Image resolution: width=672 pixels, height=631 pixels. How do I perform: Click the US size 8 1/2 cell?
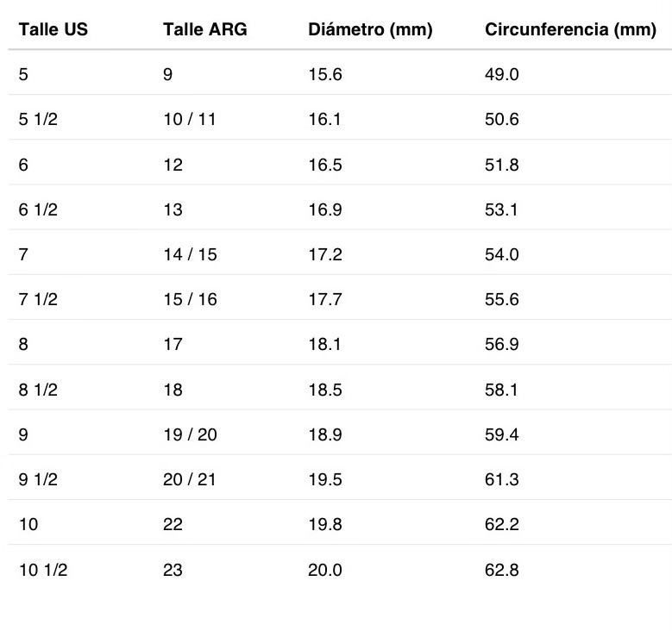[x=38, y=390]
